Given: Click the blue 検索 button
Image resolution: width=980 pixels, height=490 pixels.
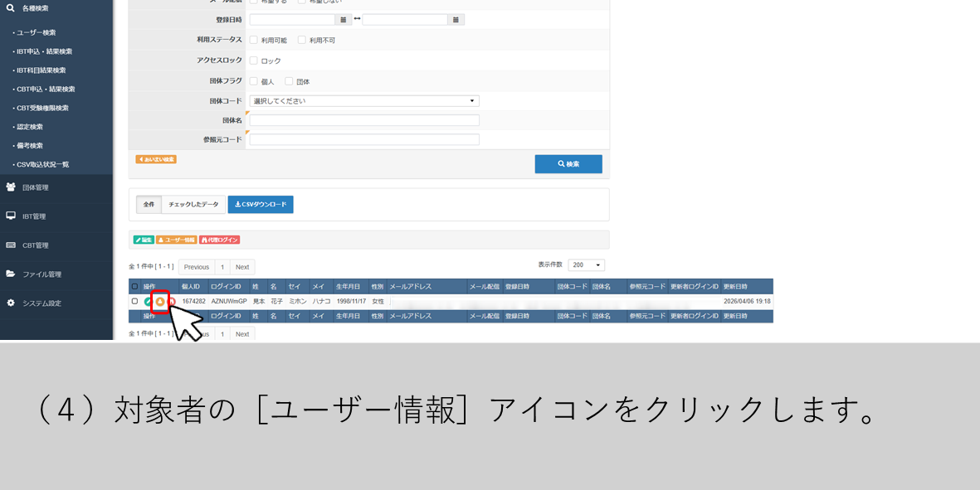Looking at the screenshot, I should (568, 164).
